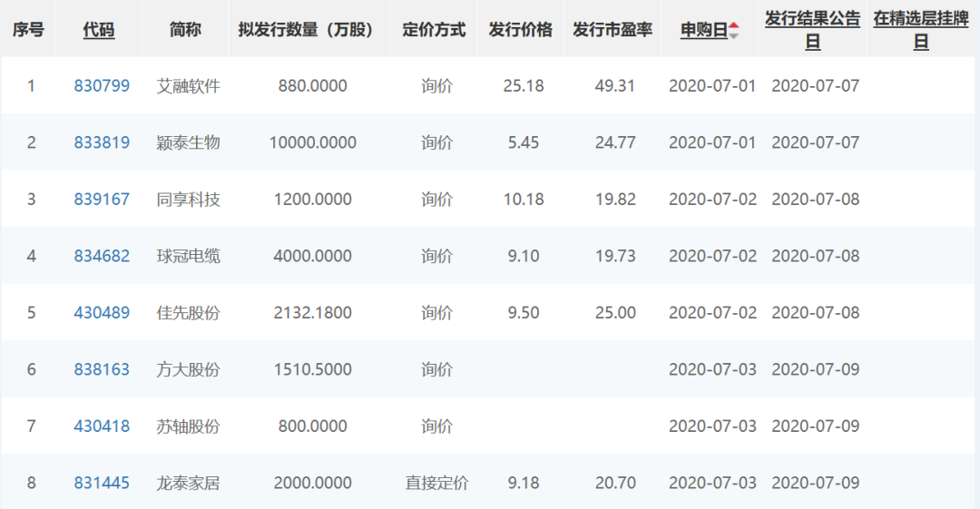
Task: Click announcement date 2020-07-07 of 颖泰生物 row
Action: [816, 142]
